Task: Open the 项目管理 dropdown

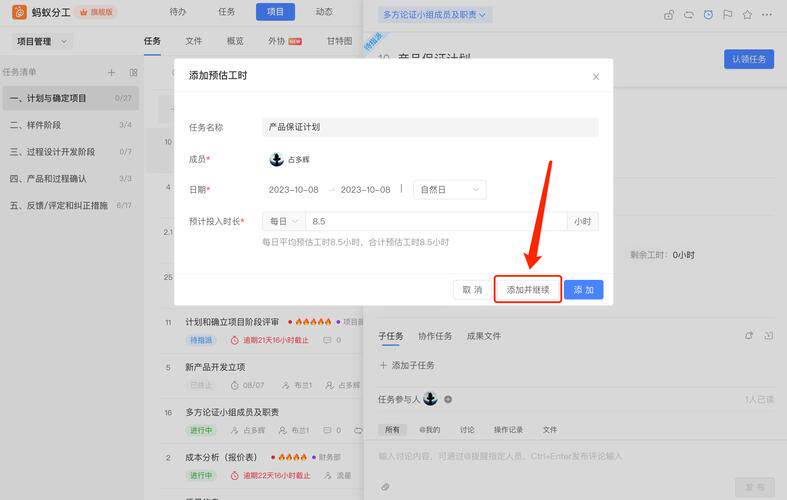Action: click(42, 42)
